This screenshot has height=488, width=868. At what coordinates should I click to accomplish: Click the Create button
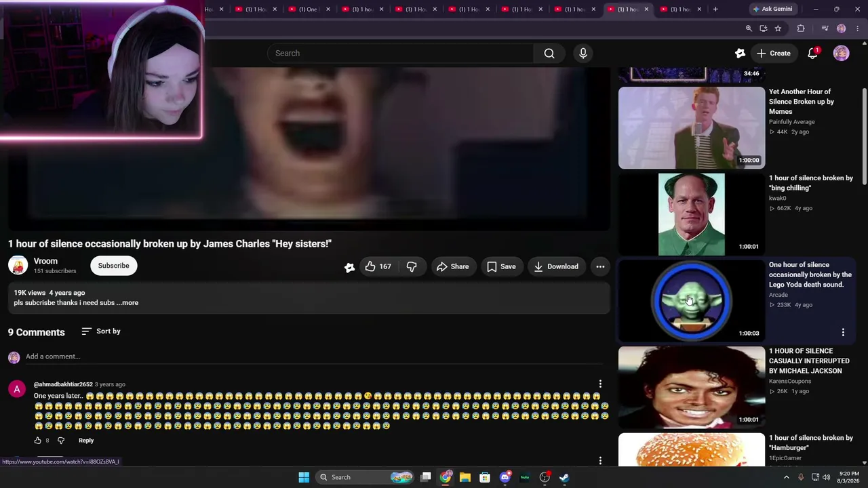tap(774, 54)
